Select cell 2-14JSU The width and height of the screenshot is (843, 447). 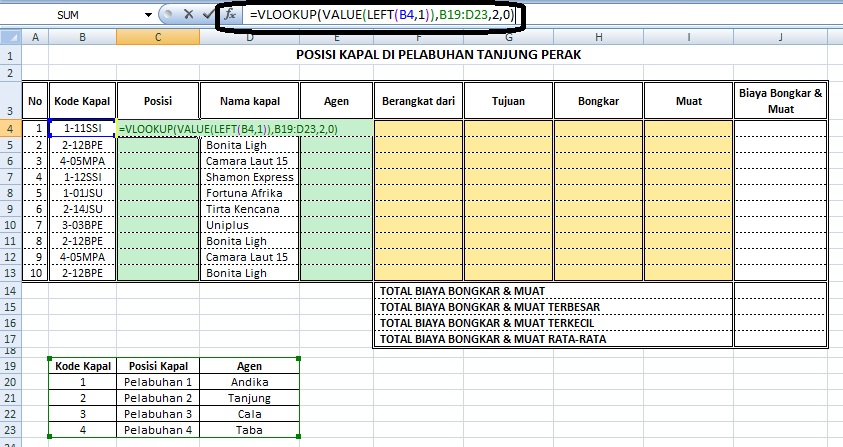(82, 209)
